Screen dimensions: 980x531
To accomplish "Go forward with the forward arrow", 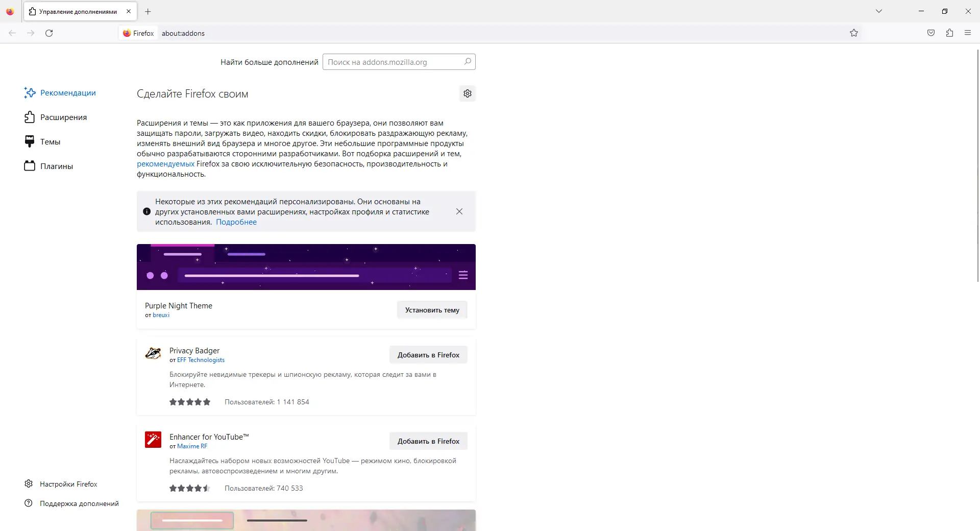I will coord(31,33).
